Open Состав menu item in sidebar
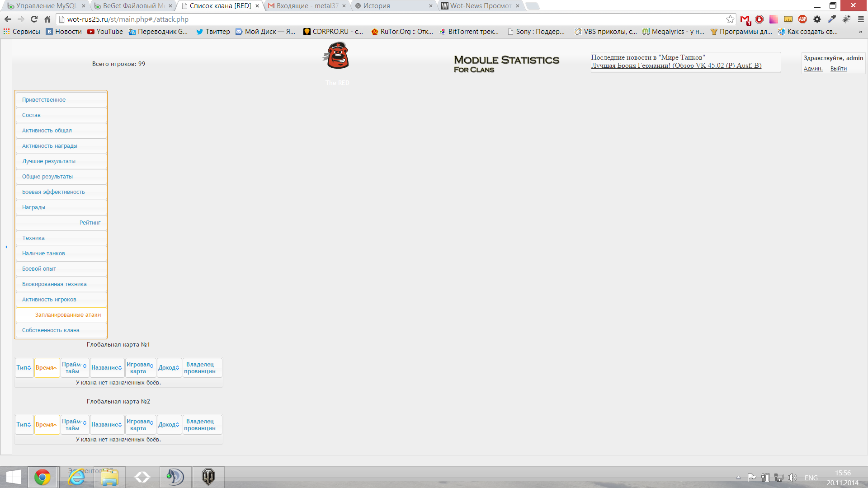 pyautogui.click(x=31, y=115)
